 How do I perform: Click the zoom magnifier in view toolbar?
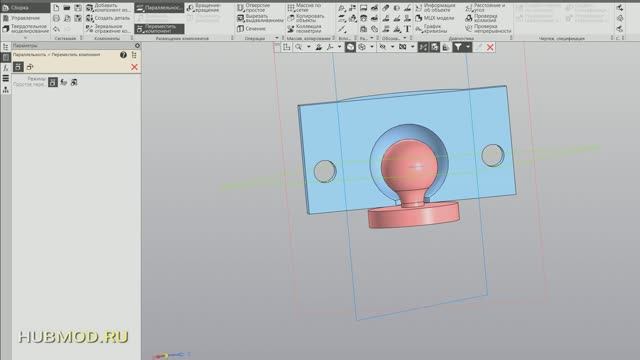(x=299, y=47)
